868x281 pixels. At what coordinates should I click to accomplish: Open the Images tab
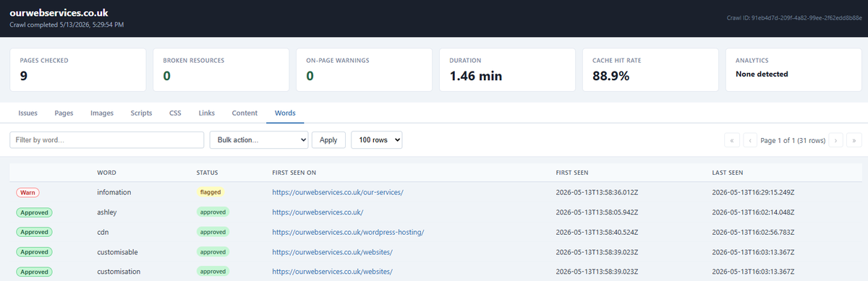pyautogui.click(x=102, y=113)
